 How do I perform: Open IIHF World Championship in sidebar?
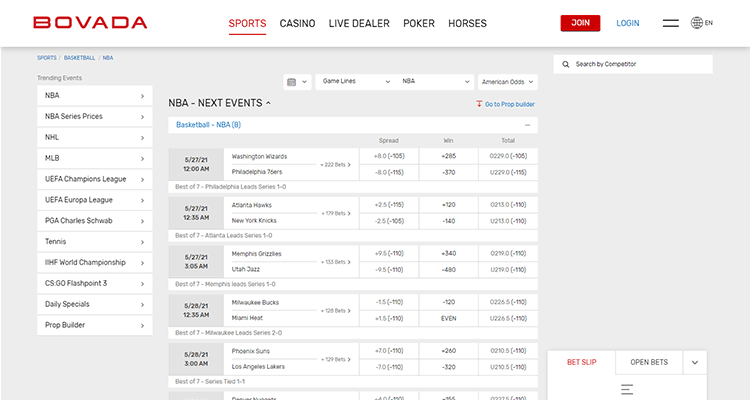coord(95,263)
